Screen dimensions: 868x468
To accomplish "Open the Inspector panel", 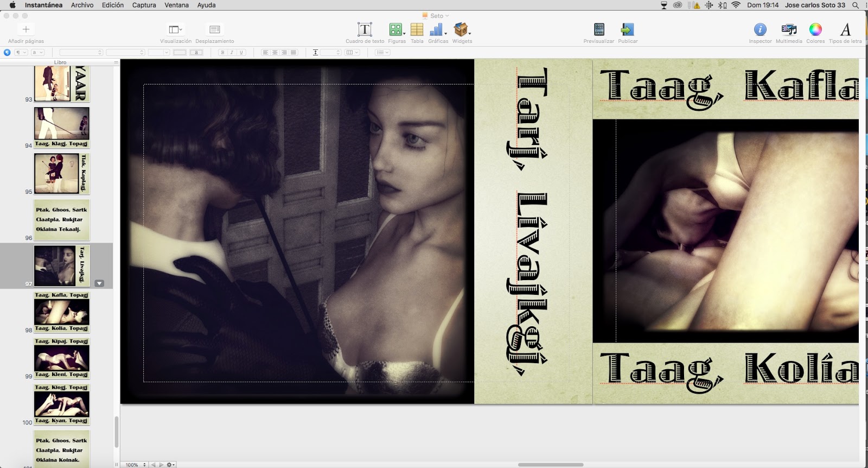I will pyautogui.click(x=760, y=29).
